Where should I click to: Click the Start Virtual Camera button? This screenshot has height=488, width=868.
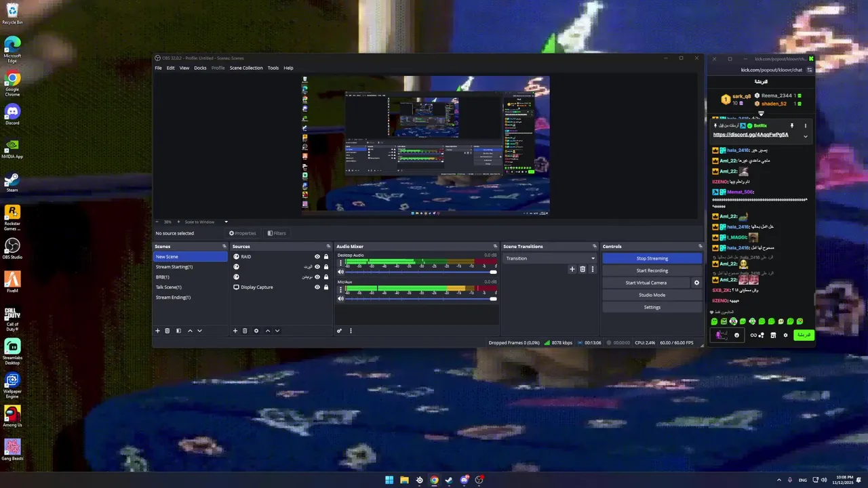pos(646,283)
